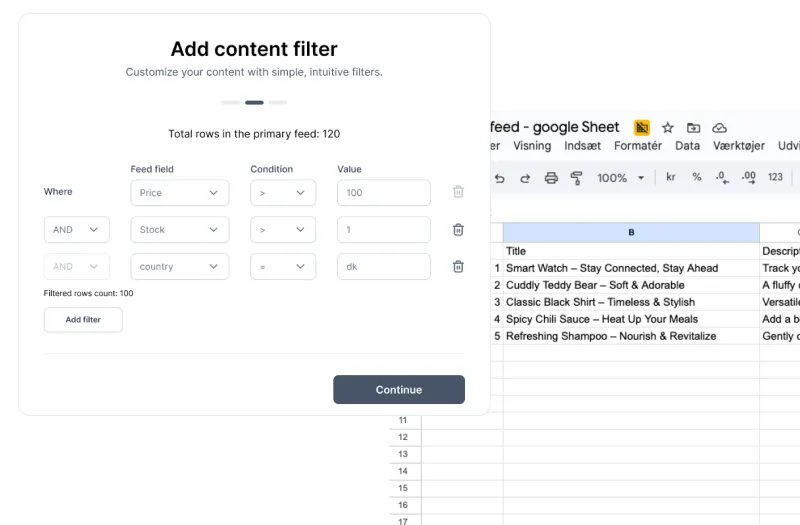Click row header 16 in the Sheet
Screen dimensions: 800x525
point(405,505)
